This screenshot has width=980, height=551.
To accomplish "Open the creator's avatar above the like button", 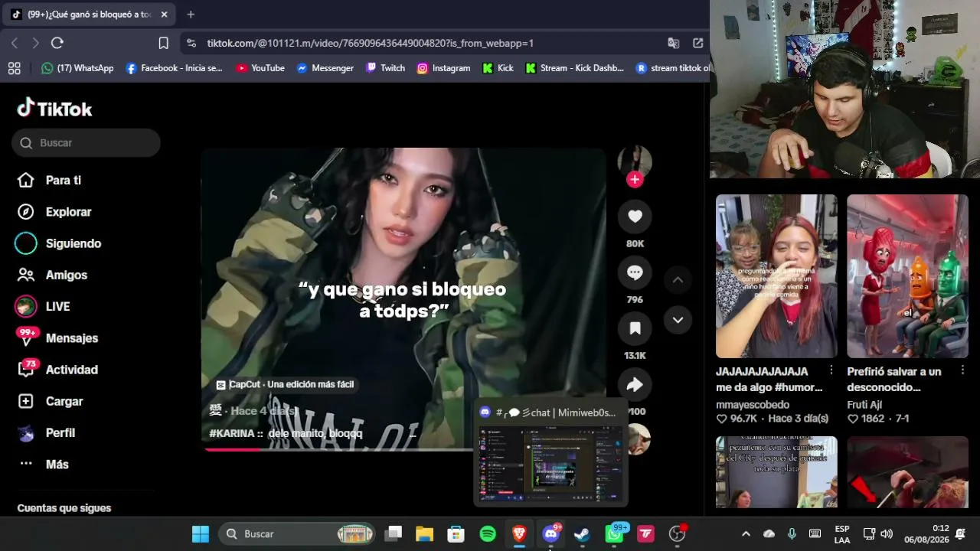I will (x=635, y=161).
